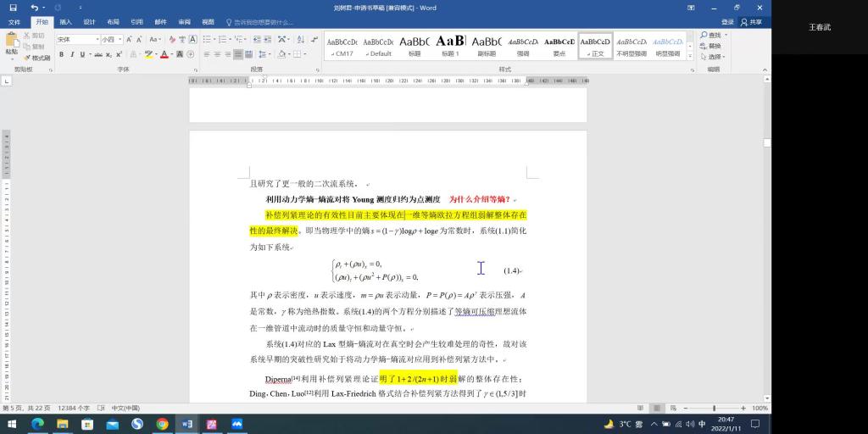868x434 pixels.
Task: Switch to the 插入 ribbon tab
Action: pos(65,22)
